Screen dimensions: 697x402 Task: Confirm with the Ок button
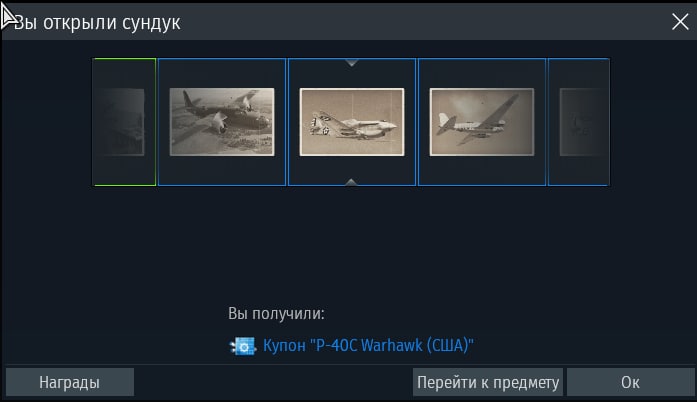click(x=630, y=382)
